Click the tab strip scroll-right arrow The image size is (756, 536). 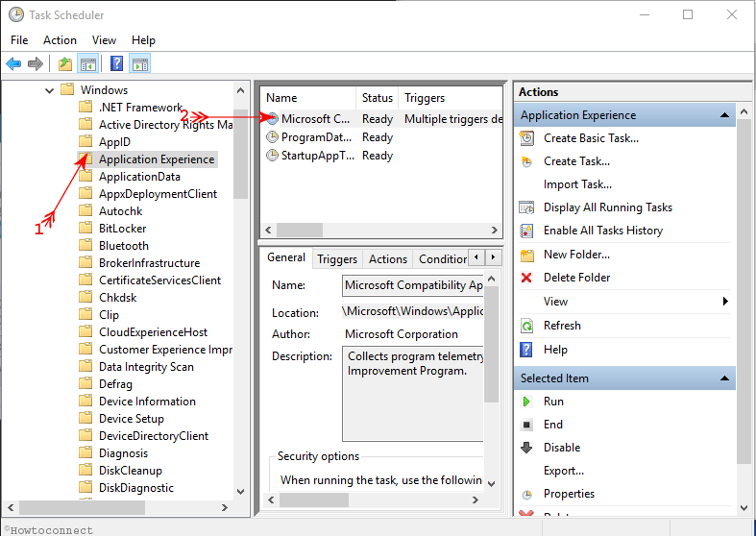pyautogui.click(x=493, y=257)
